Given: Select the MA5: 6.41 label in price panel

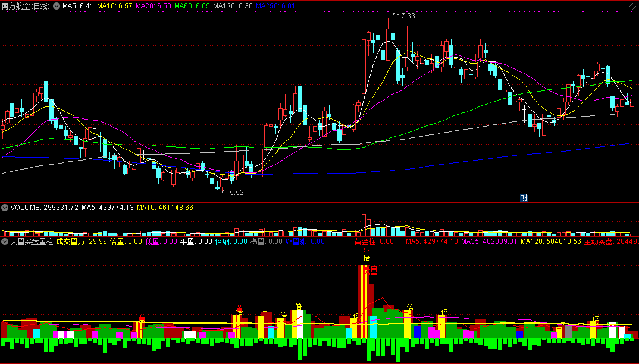Looking at the screenshot, I should 78,6.
